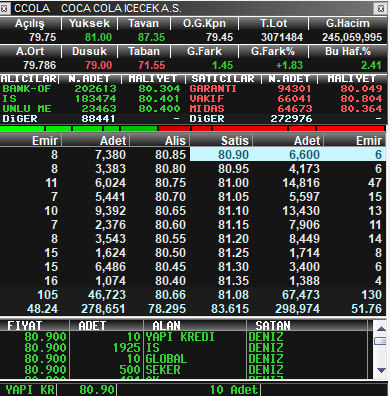390x396 pixels.
Task: Click the title CCOLA COCA COLA ICECEK
Action: (x=98, y=8)
